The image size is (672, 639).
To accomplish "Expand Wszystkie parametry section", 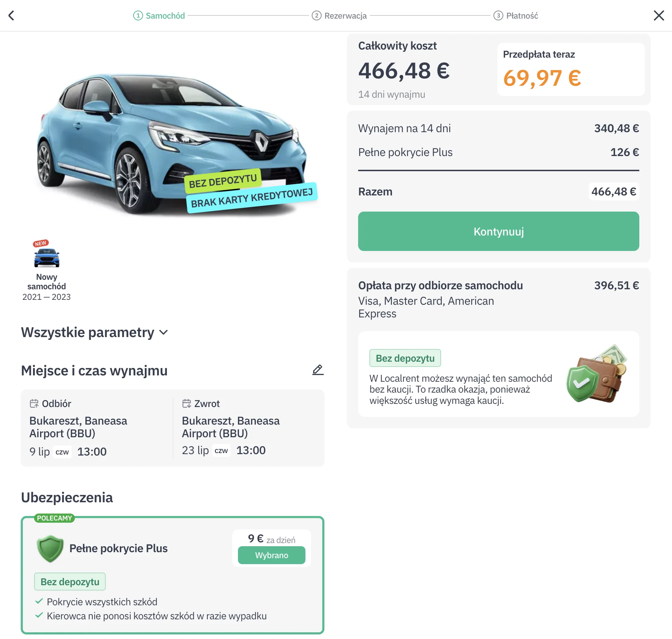I will click(x=94, y=332).
